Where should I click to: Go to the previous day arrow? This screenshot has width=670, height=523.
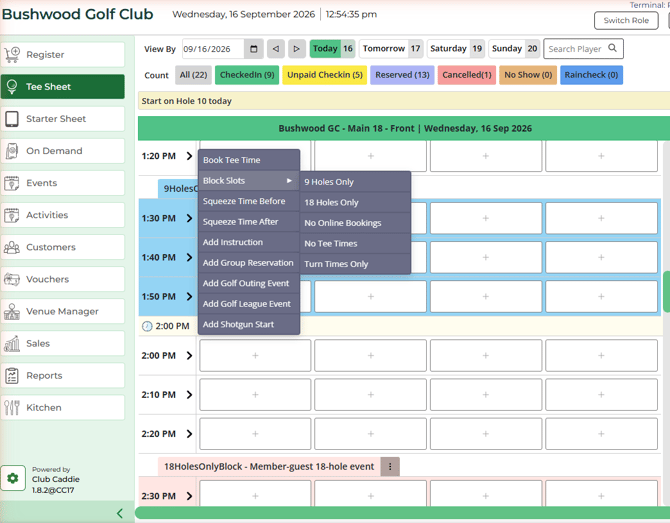click(x=276, y=49)
